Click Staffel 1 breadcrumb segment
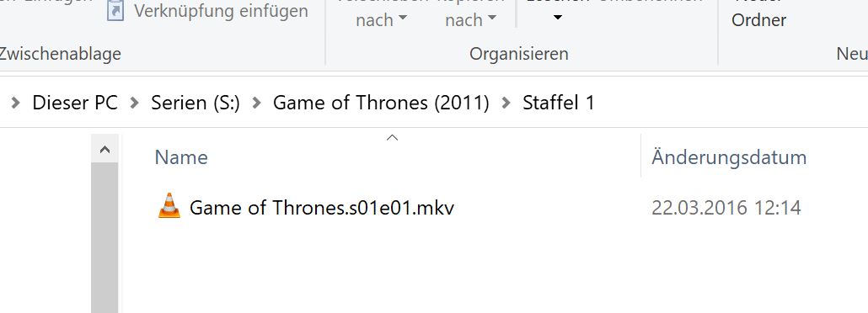 pos(559,103)
